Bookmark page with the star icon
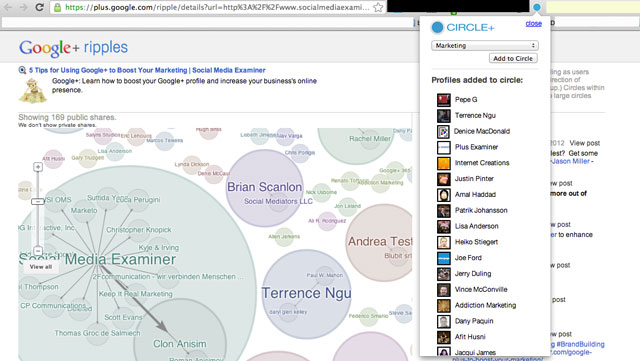This screenshot has height=361, width=640. coord(378,7)
